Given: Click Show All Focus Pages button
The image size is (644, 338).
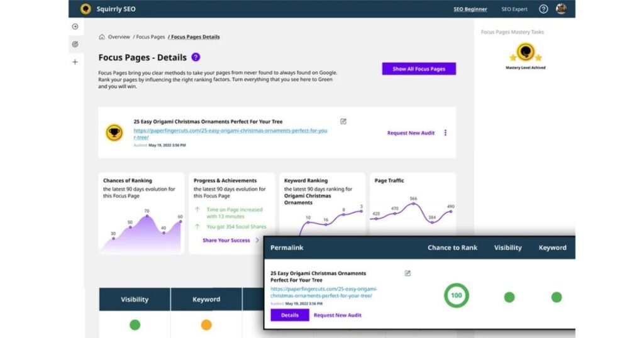Looking at the screenshot, I should pos(419,69).
